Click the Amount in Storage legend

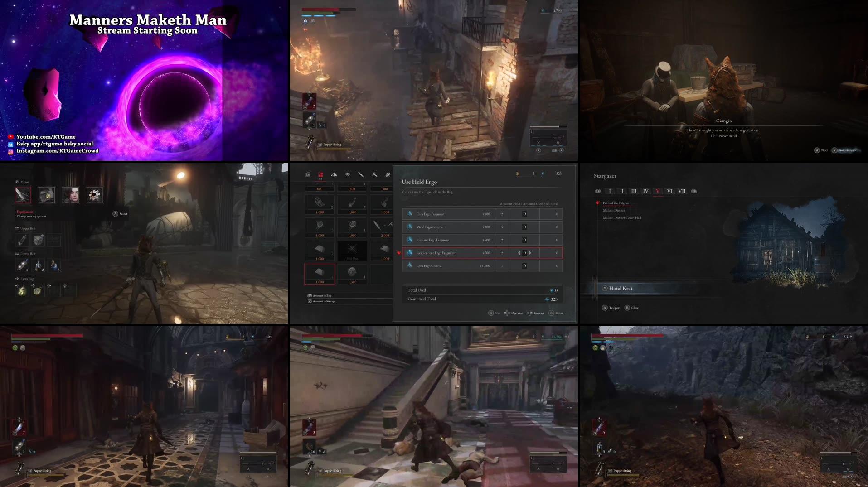coord(321,301)
